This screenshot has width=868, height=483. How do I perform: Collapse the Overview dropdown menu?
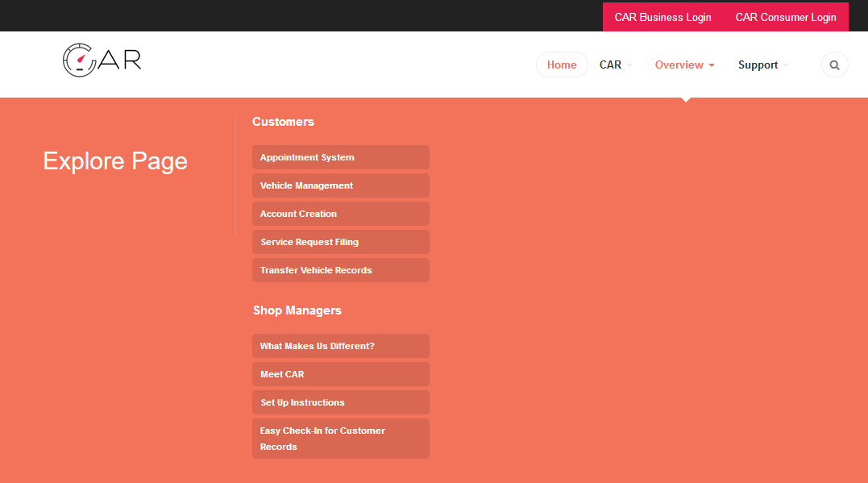pyautogui.click(x=684, y=65)
